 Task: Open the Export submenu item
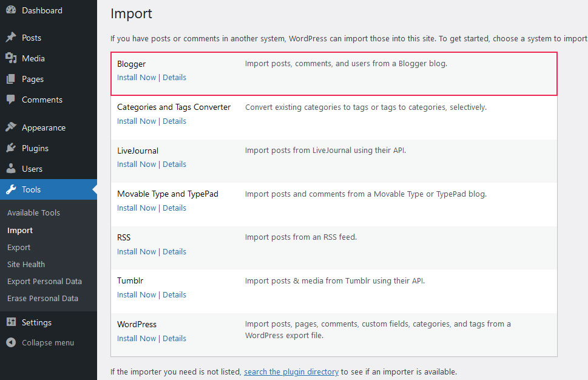click(x=19, y=248)
